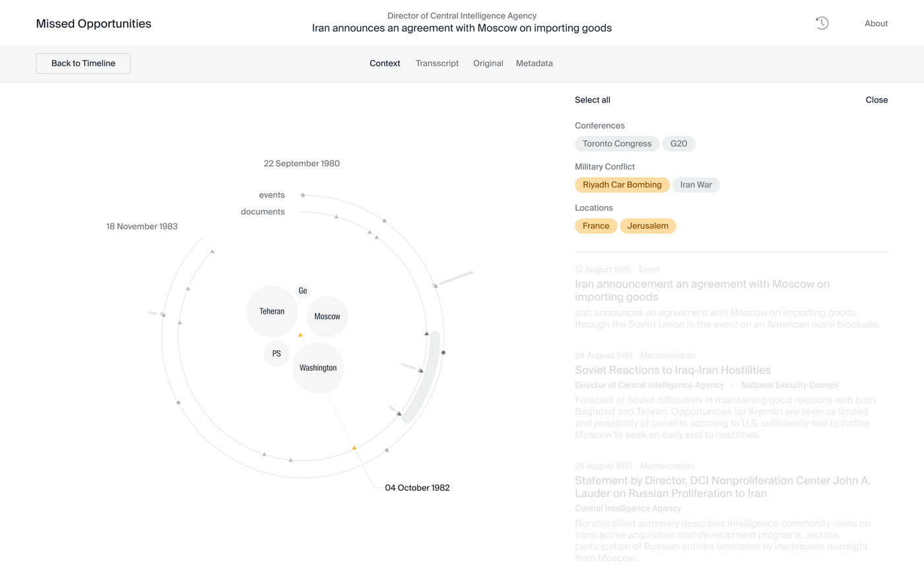Select the Washington location bubble
The height and width of the screenshot is (578, 924).
318,368
